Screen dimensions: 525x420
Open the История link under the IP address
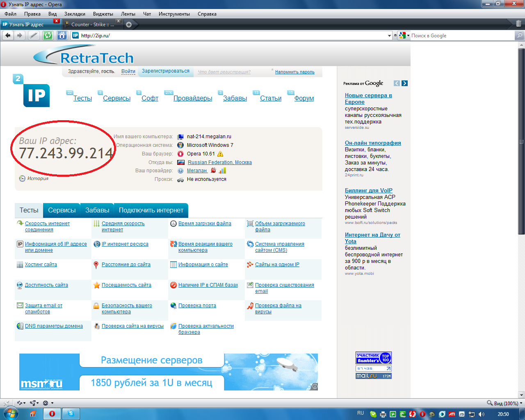(x=38, y=178)
